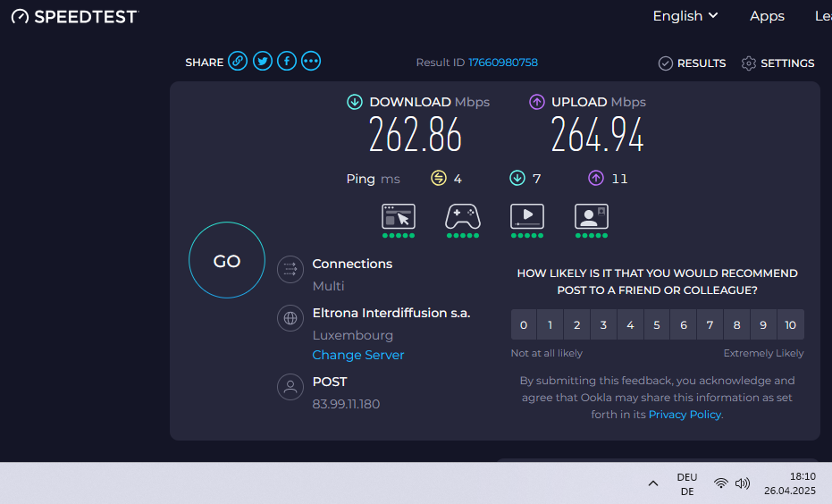Image resolution: width=832 pixels, height=504 pixels.
Task: Click the user account icon next to POST
Action: [290, 387]
